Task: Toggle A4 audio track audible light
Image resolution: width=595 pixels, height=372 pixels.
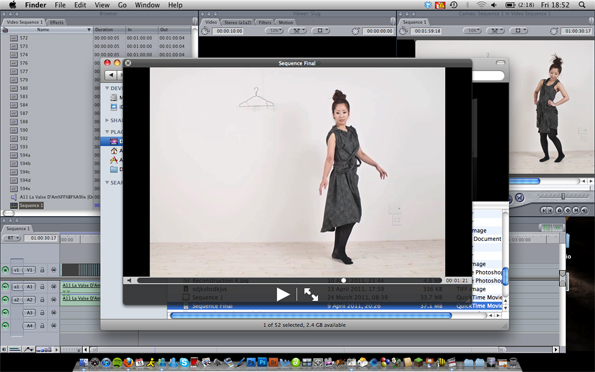Action: pyautogui.click(x=5, y=325)
